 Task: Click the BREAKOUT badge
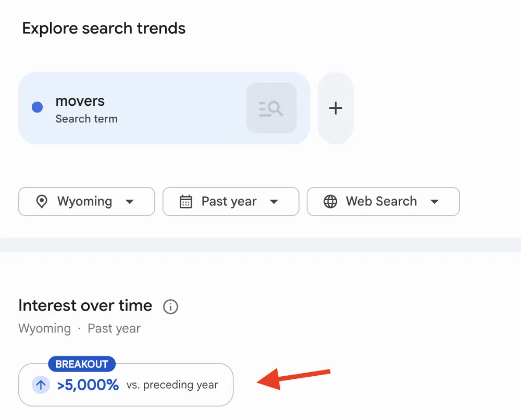(82, 364)
